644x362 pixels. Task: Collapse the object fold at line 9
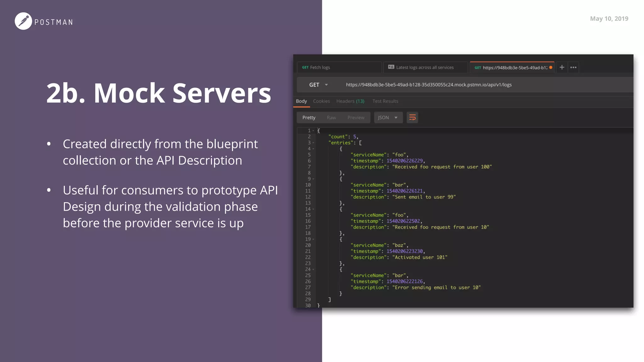click(x=313, y=179)
